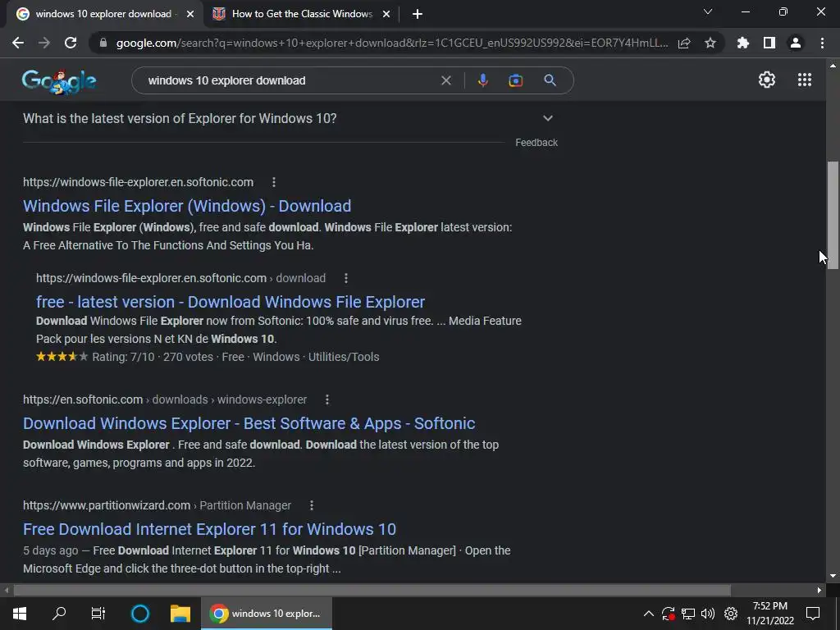Go to Google homepage via logo

tap(59, 81)
